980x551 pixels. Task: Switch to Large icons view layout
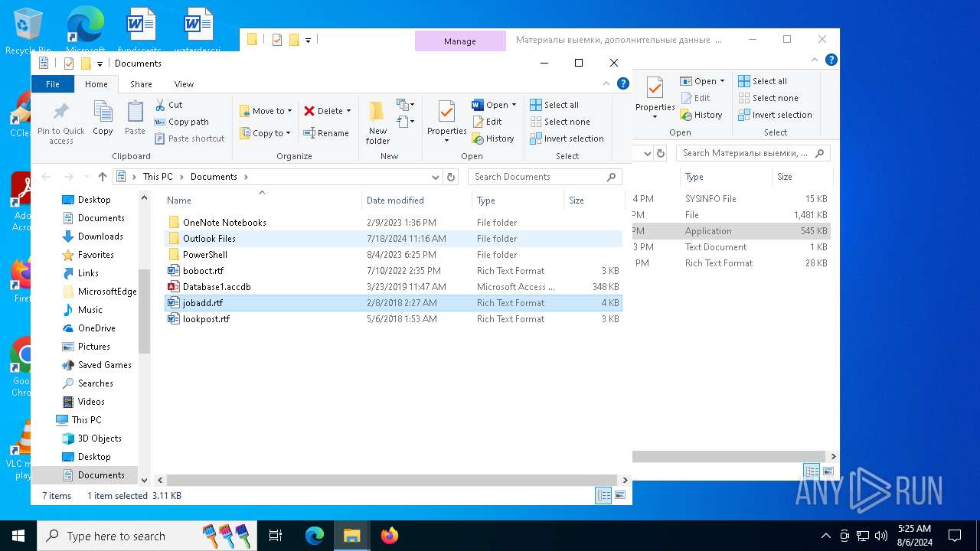pos(620,496)
